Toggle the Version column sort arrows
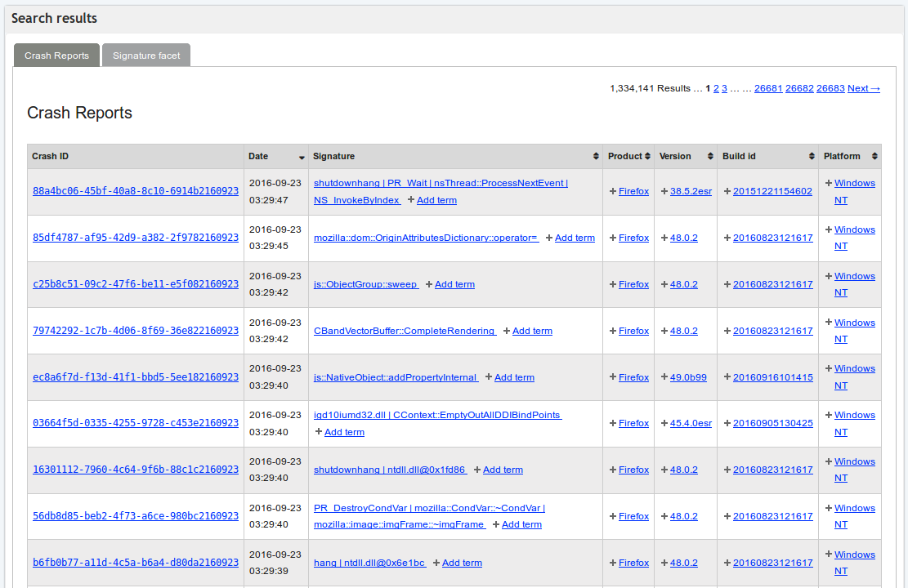The width and height of the screenshot is (908, 588). pos(708,156)
